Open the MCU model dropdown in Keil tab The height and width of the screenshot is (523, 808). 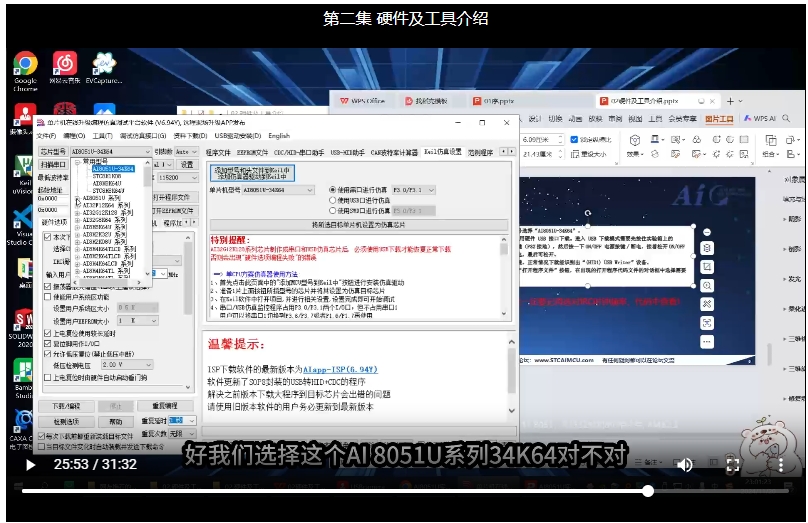[x=278, y=190]
